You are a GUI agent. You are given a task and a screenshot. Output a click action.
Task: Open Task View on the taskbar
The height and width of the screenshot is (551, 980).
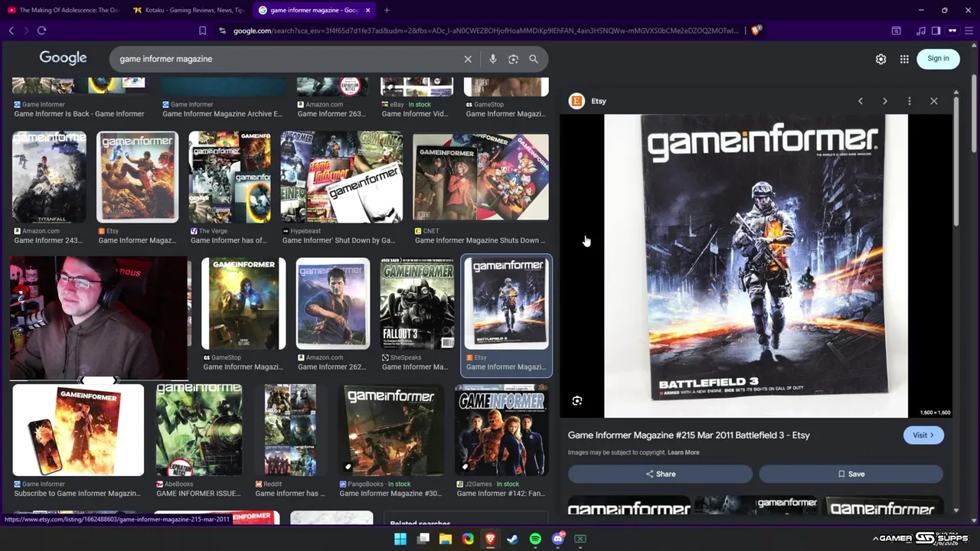click(x=423, y=539)
